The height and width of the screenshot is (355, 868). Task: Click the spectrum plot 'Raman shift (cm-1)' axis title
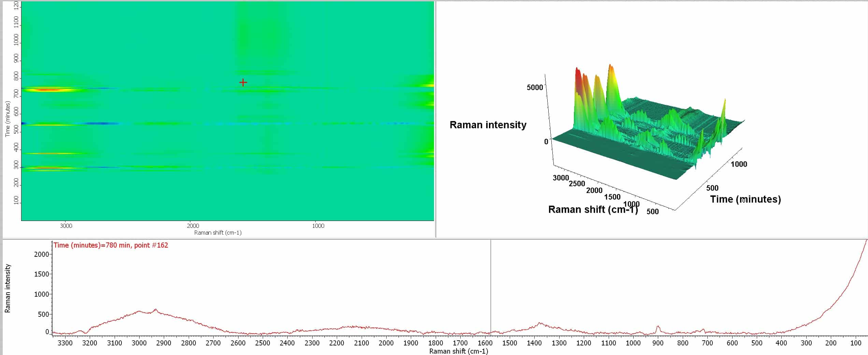[x=458, y=351]
